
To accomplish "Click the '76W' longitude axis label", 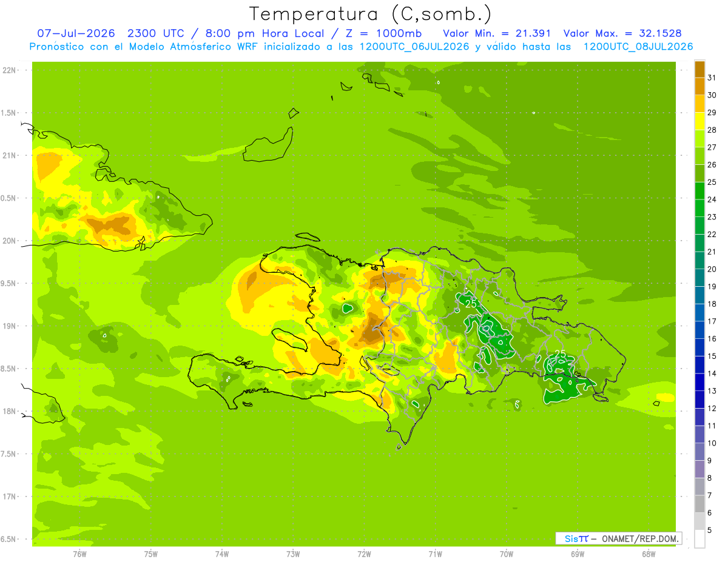I will [x=79, y=554].
